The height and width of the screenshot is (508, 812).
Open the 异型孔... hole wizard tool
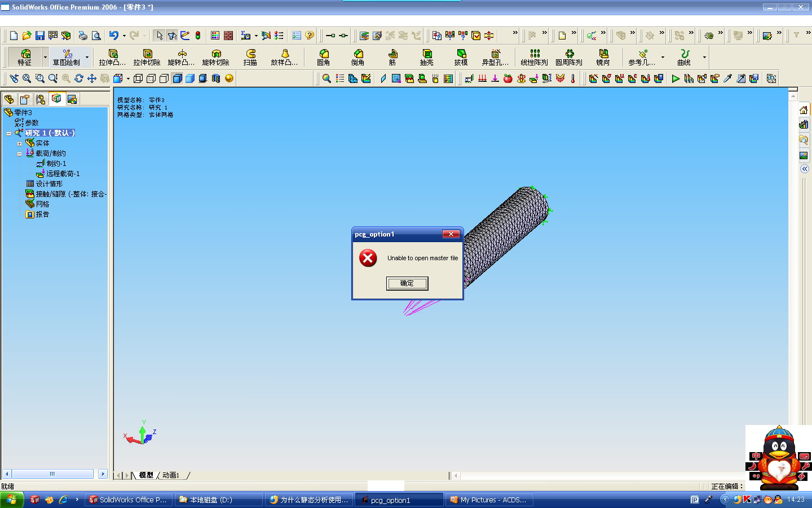pos(495,58)
